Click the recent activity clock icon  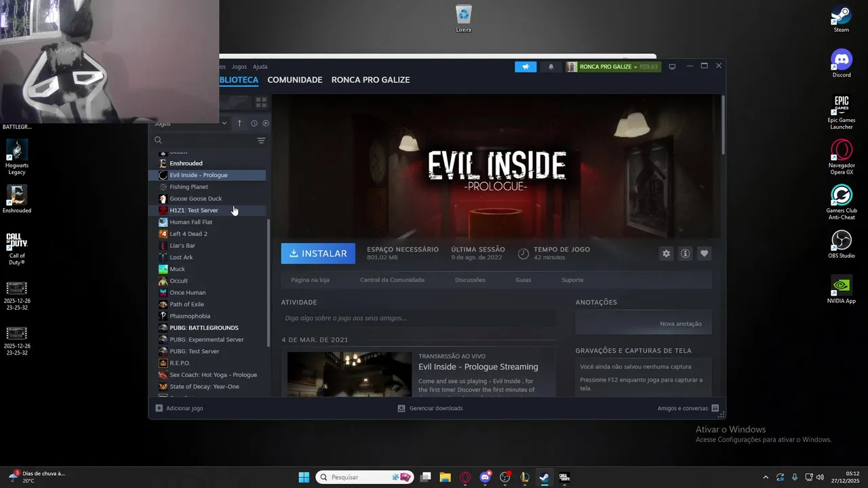[254, 123]
